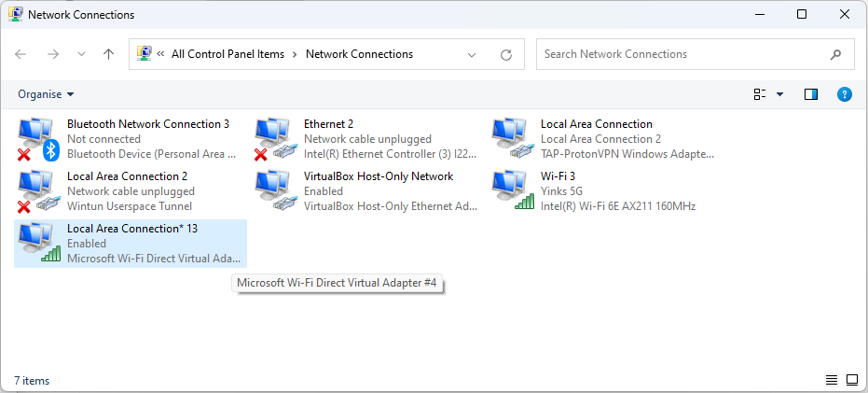Click the Local Area Connection* 13 name
The width and height of the screenshot is (868, 393).
(132, 229)
